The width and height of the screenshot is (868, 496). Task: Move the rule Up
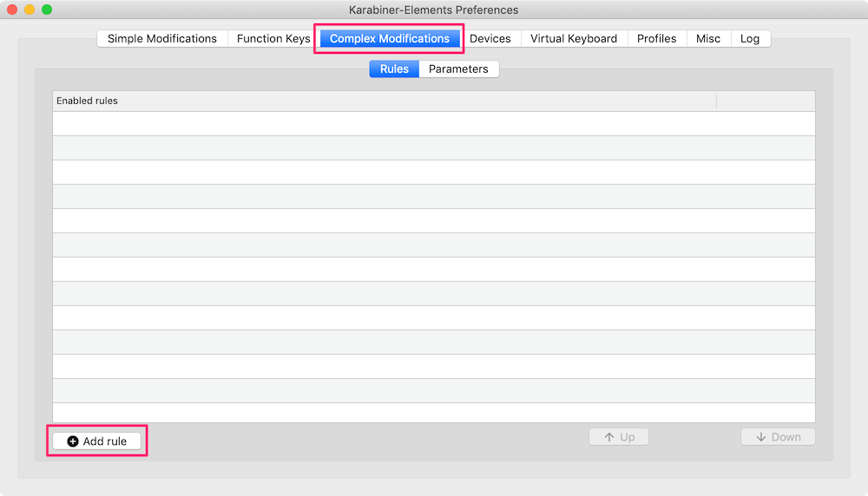click(x=619, y=437)
